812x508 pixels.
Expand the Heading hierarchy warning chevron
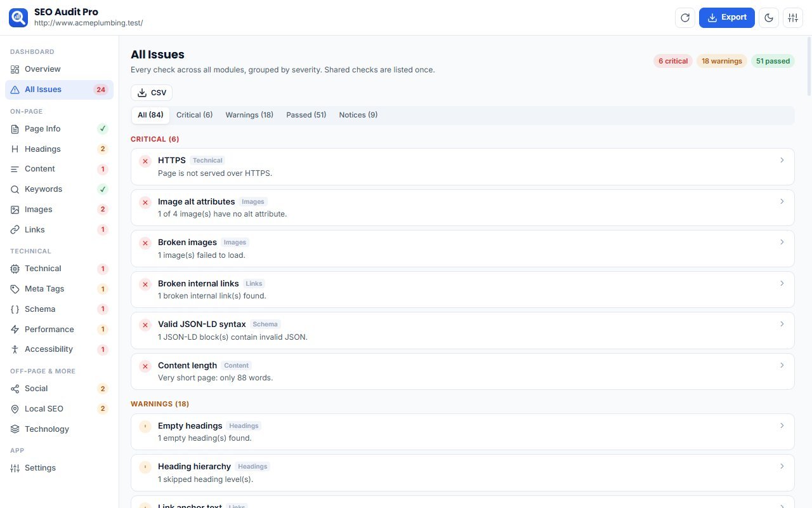782,466
